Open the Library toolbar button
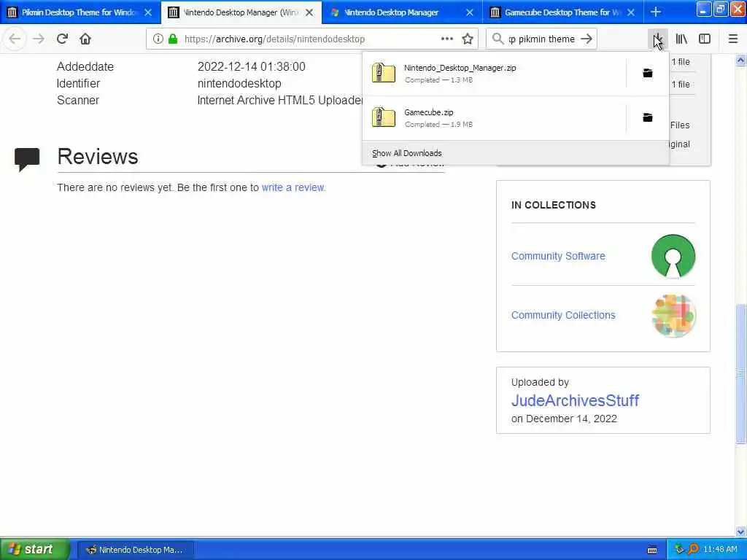The height and width of the screenshot is (560, 747). (x=681, y=39)
